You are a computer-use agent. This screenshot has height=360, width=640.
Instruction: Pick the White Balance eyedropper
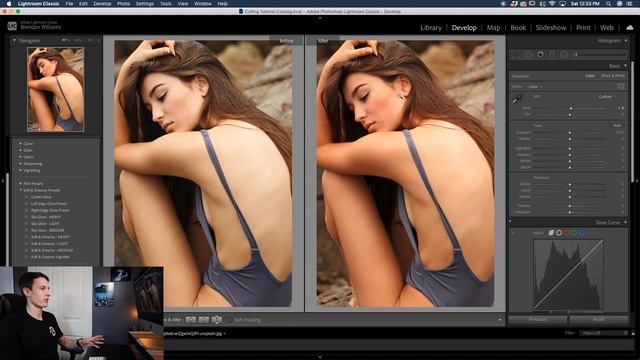518,98
